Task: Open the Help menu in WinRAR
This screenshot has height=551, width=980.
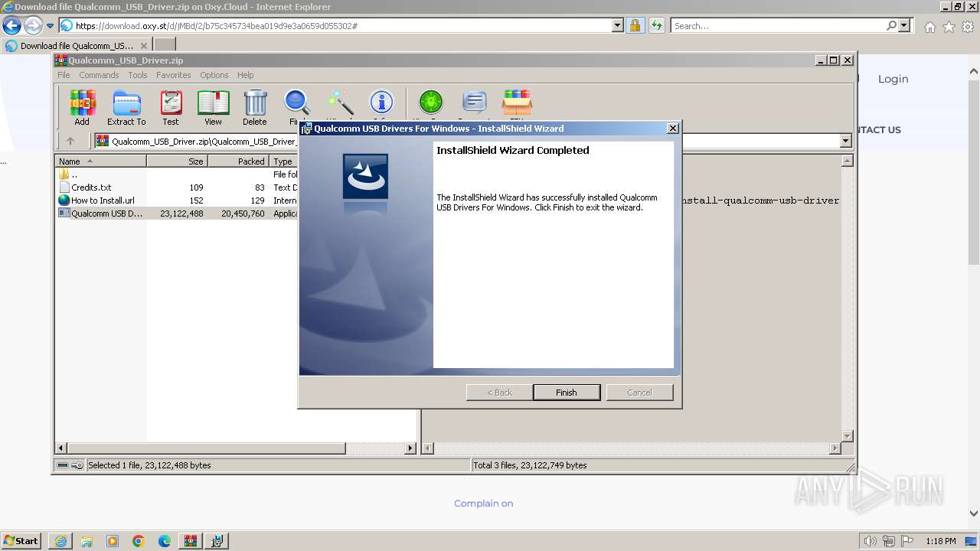Action: coord(245,75)
